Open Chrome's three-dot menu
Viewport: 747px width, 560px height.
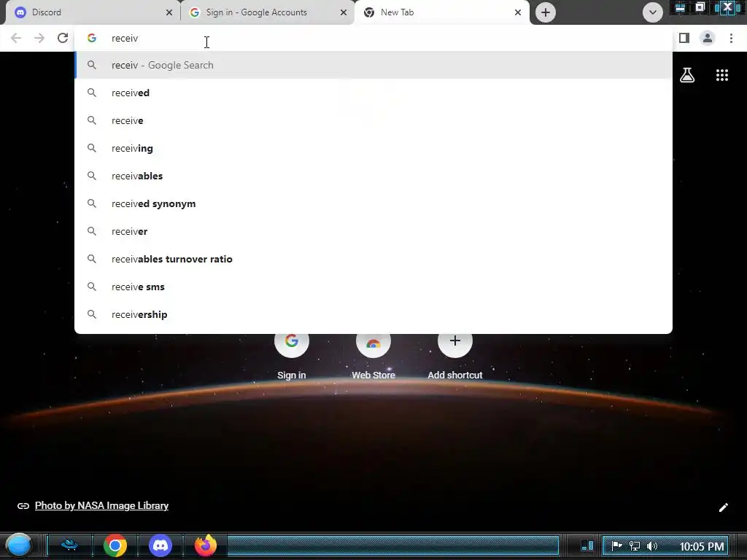coord(731,38)
